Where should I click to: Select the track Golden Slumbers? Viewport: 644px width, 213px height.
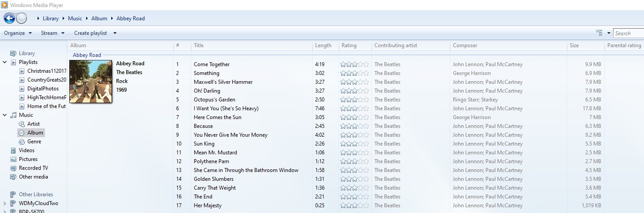(x=214, y=179)
